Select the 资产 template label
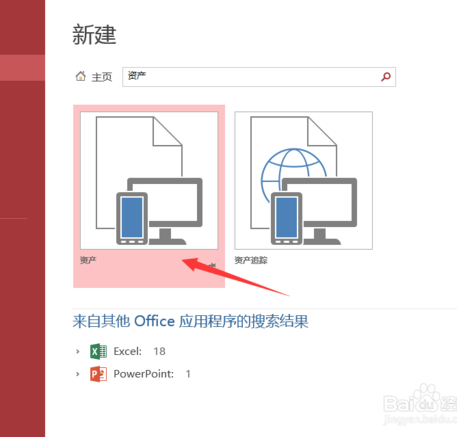The image size is (457, 440). [88, 260]
